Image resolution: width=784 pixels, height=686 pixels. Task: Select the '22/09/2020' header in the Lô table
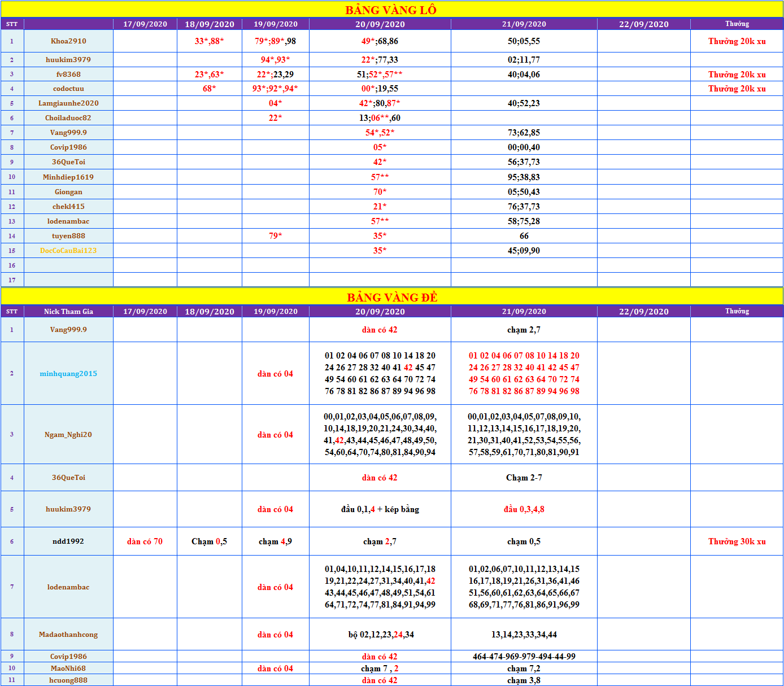tap(644, 24)
